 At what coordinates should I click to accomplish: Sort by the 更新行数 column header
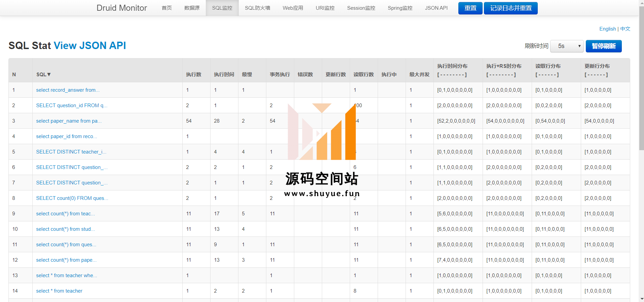(336, 75)
